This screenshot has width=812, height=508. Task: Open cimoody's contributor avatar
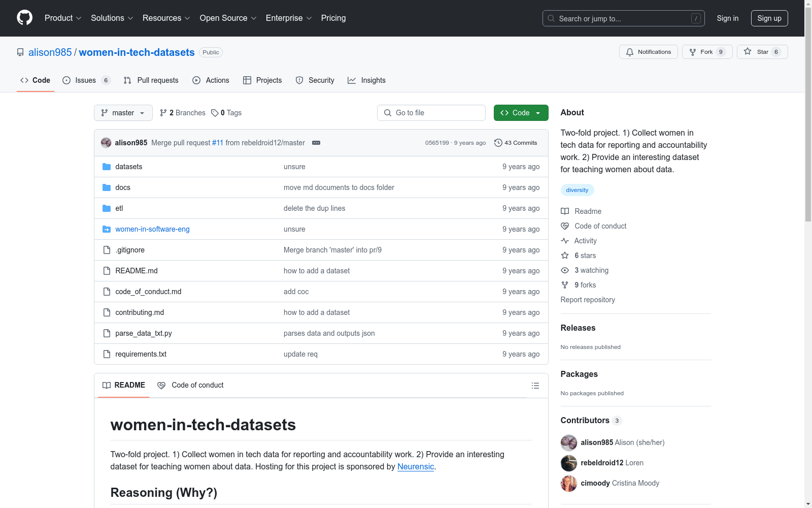click(569, 483)
